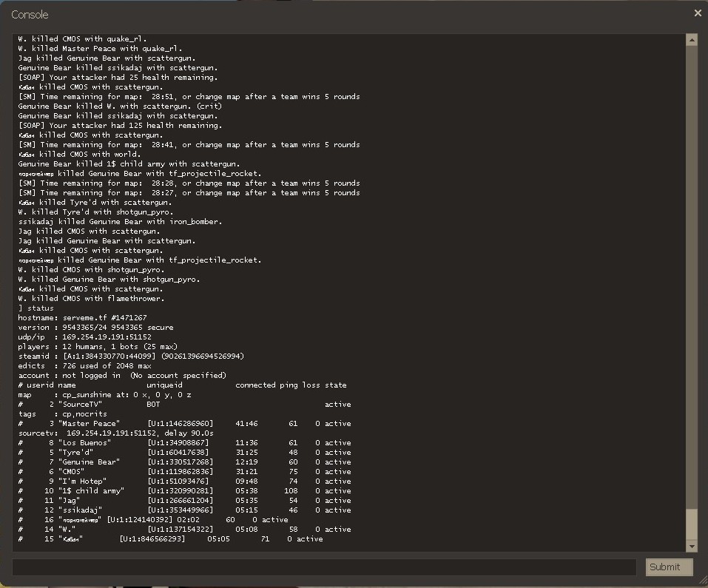The width and height of the screenshot is (708, 588).
Task: Select the "1$ child army" row
Action: tap(185, 491)
